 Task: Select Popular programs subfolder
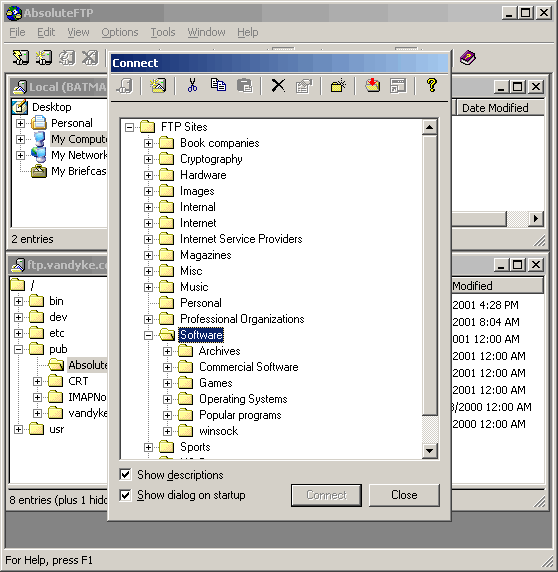click(240, 415)
